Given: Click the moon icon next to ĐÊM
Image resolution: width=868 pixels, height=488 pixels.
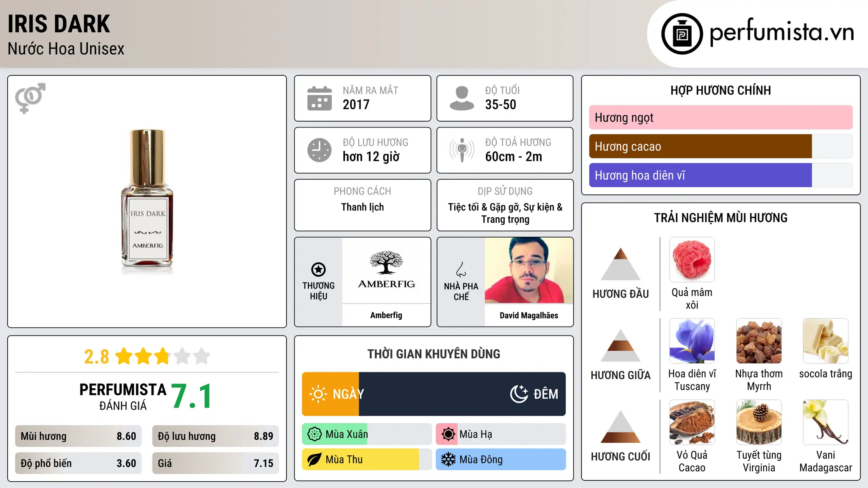Looking at the screenshot, I should pyautogui.click(x=519, y=394).
